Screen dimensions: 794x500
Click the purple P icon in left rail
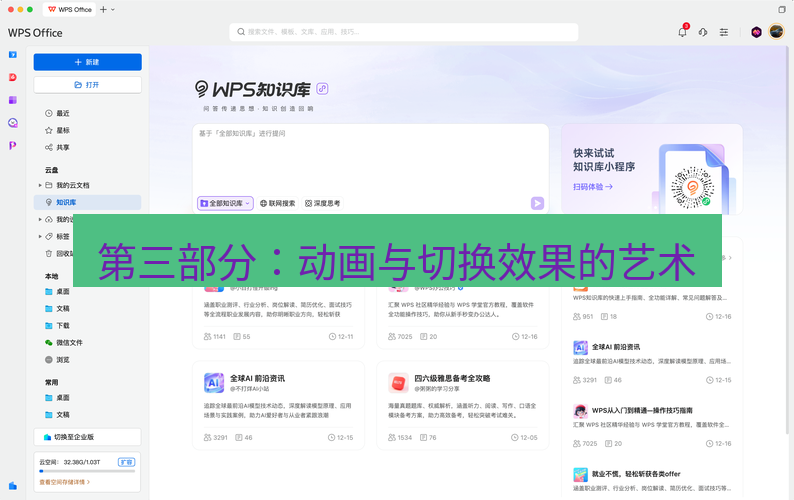pos(13,145)
